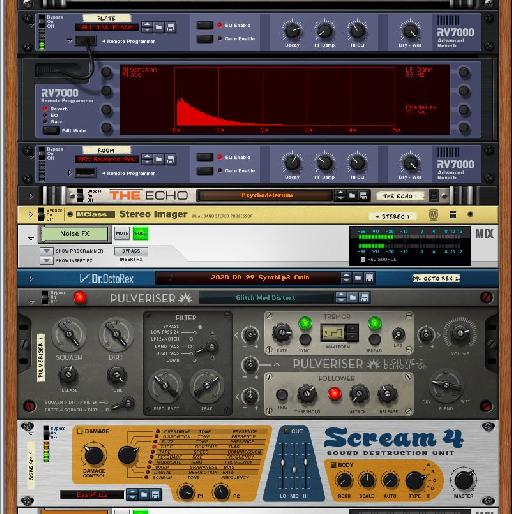Step through Dr. OctoRex patches

point(346,277)
